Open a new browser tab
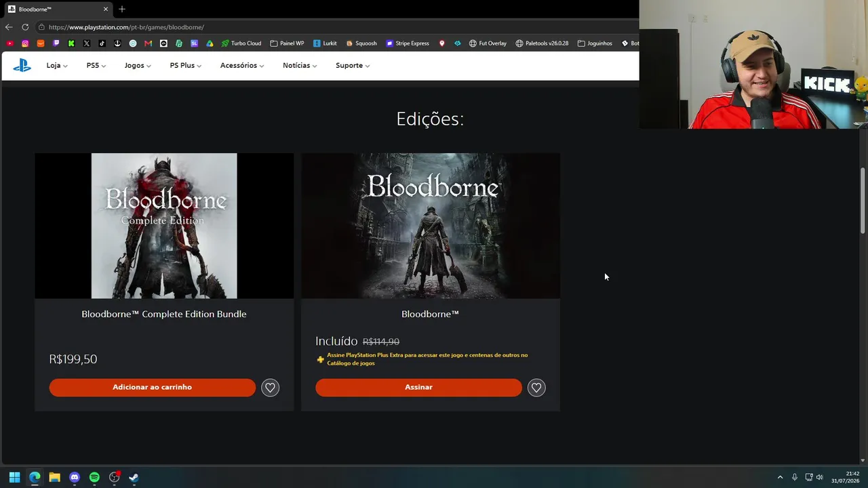 pyautogui.click(x=122, y=9)
